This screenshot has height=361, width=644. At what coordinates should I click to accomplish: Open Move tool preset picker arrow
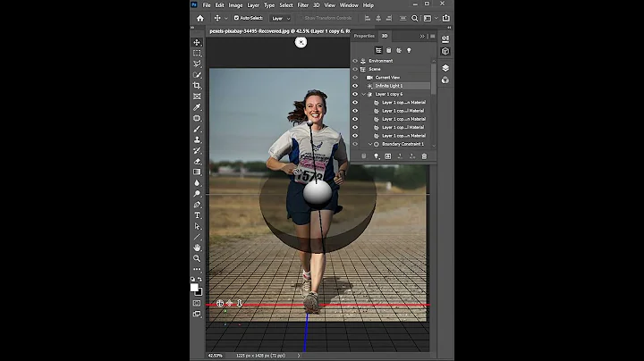click(x=226, y=19)
